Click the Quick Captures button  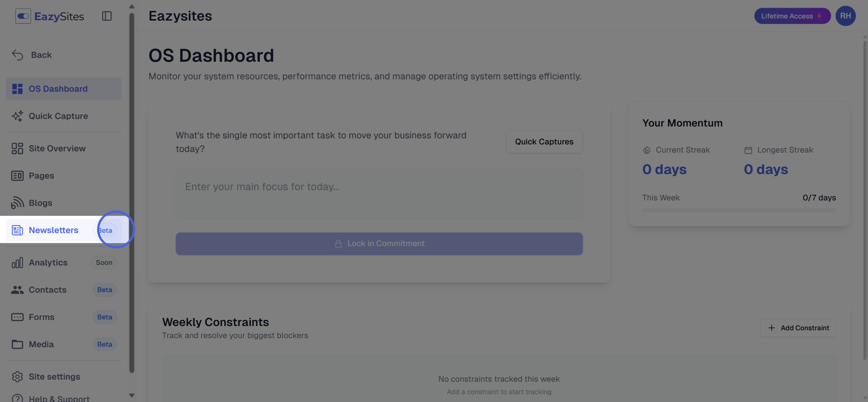pos(544,142)
